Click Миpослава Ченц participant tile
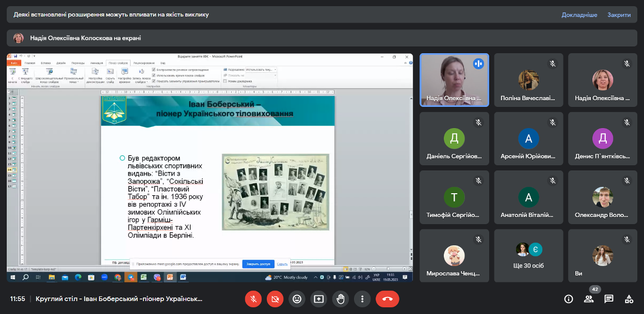Screen dimensions: 644x314 click(x=454, y=256)
